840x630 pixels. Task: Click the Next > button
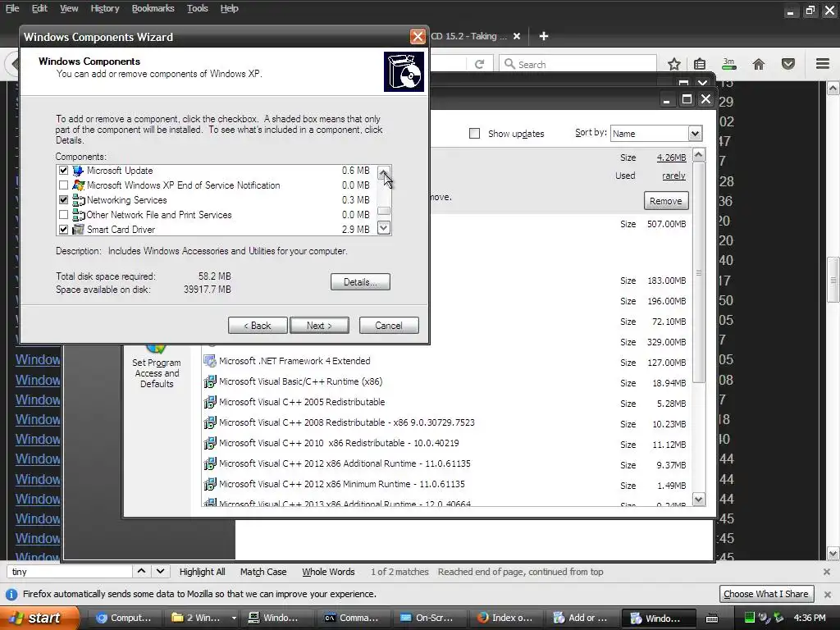[x=319, y=325]
